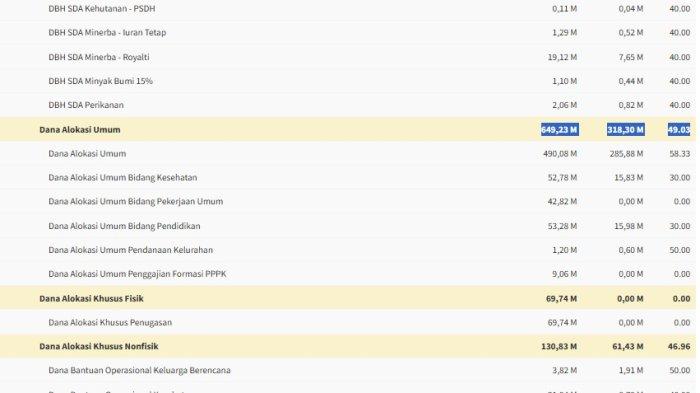
Task: Click Dana Alokasi Umum Bidang Kesehatan row
Action: 348,177
